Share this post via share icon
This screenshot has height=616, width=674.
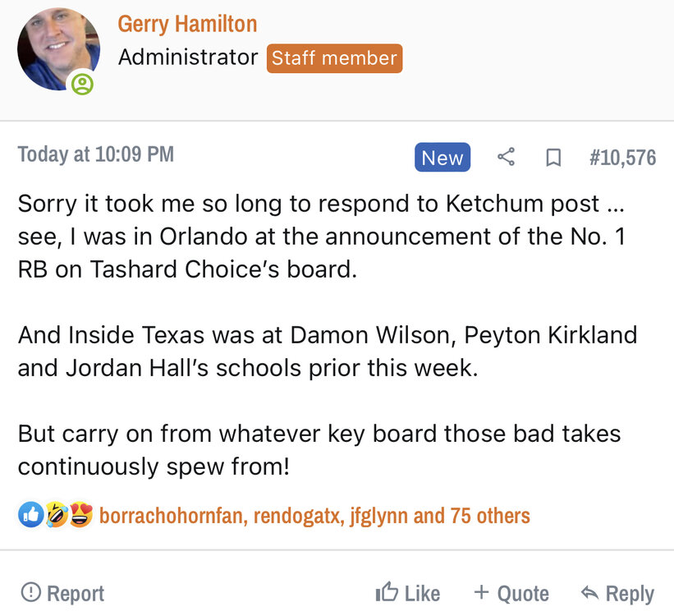point(507,158)
